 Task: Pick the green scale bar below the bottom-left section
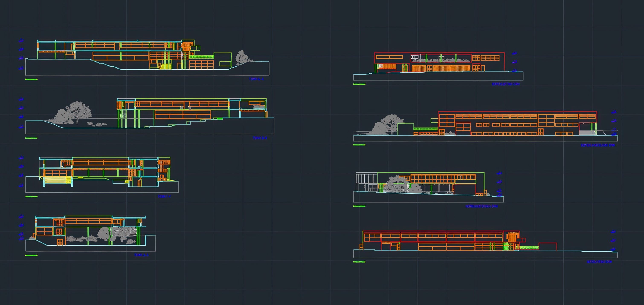tap(31, 255)
